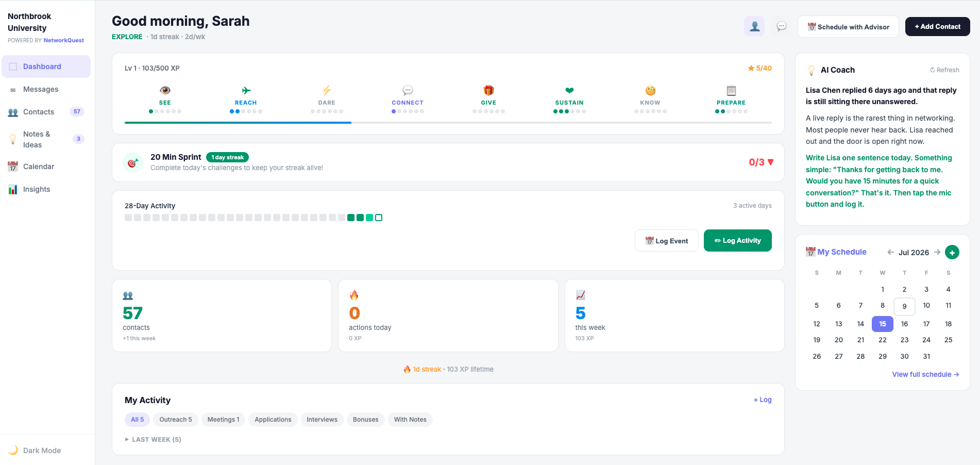Viewport: 980px width, 465px height.
Task: Filter activity by With Notes
Action: [410, 420]
